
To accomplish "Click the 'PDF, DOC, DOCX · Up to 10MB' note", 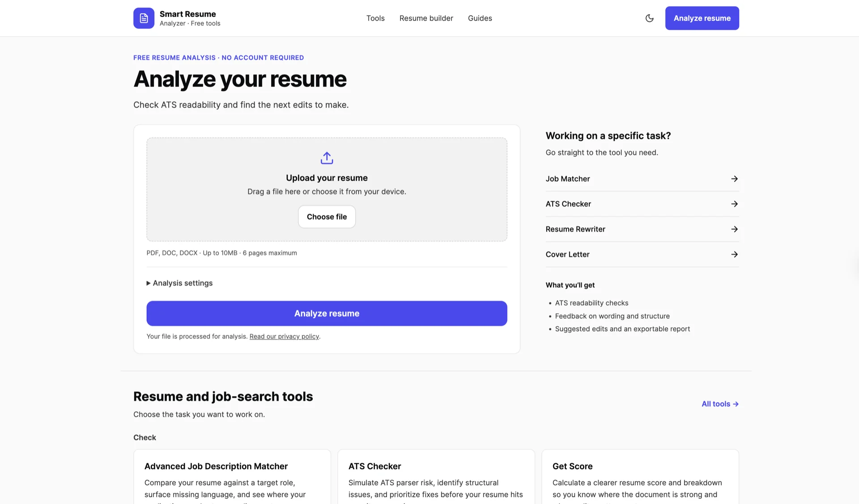I will [x=221, y=253].
